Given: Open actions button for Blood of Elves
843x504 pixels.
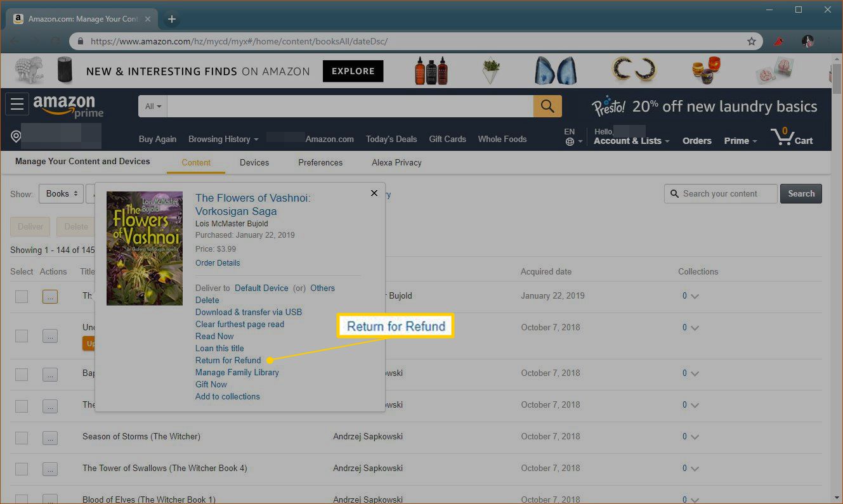Looking at the screenshot, I should click(x=50, y=500).
